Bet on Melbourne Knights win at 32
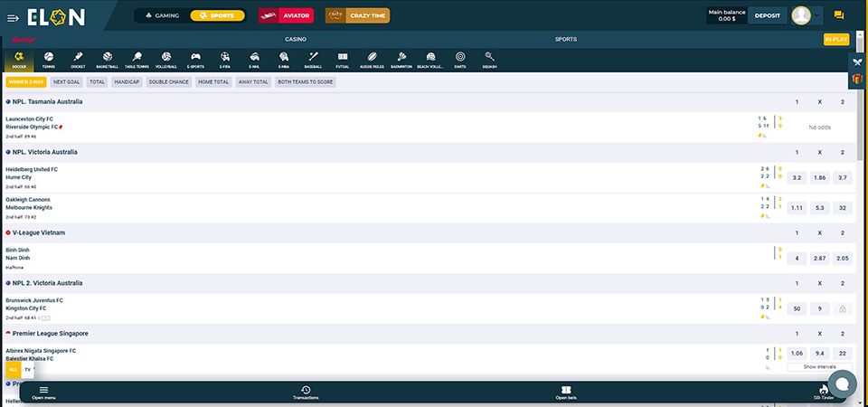The height and width of the screenshot is (407, 868). (x=842, y=208)
